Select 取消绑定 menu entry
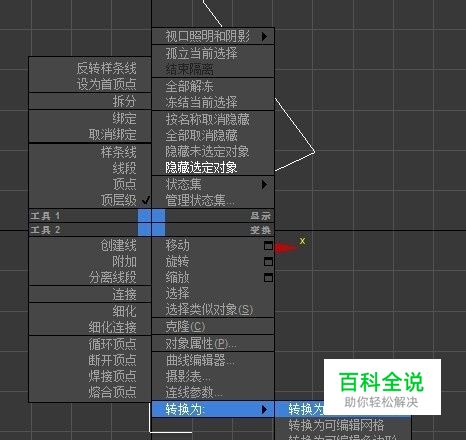 (112, 135)
